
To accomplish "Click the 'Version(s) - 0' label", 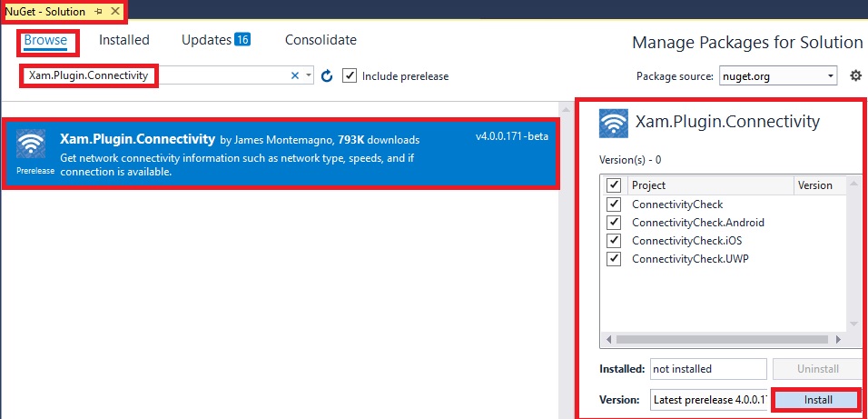I will (630, 160).
